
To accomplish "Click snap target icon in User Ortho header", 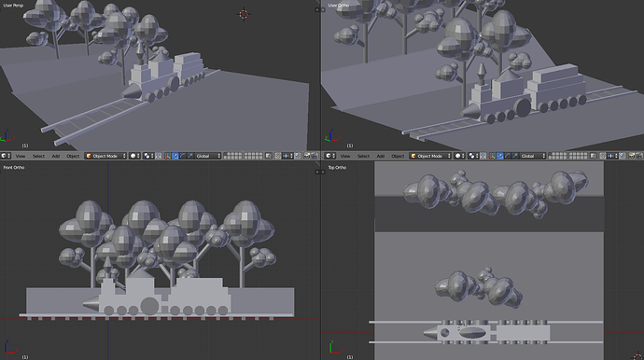I will click(622, 156).
